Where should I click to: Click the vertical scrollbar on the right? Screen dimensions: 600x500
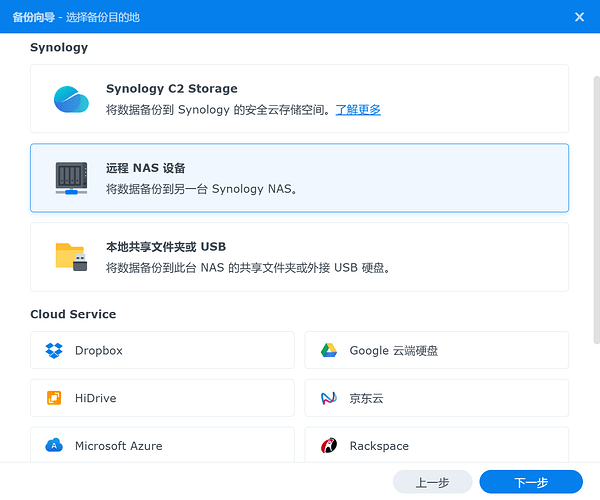pyautogui.click(x=593, y=200)
